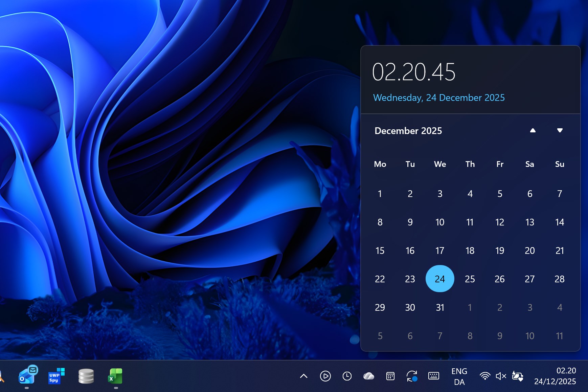Select 12 December in calendar
The height and width of the screenshot is (392, 588).
[500, 222]
